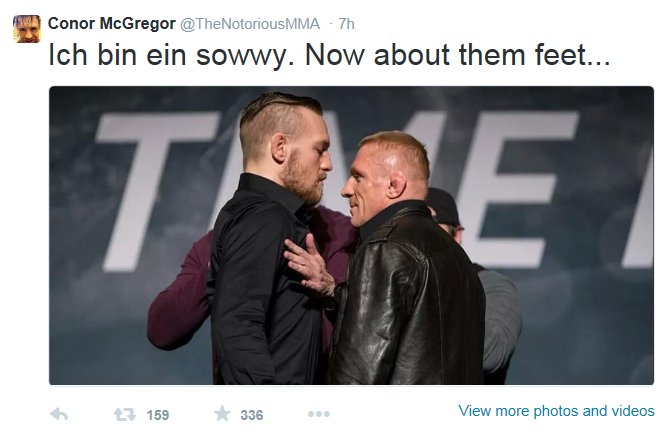Click the hand pressed against the chest
The image size is (667, 432).
point(309,264)
